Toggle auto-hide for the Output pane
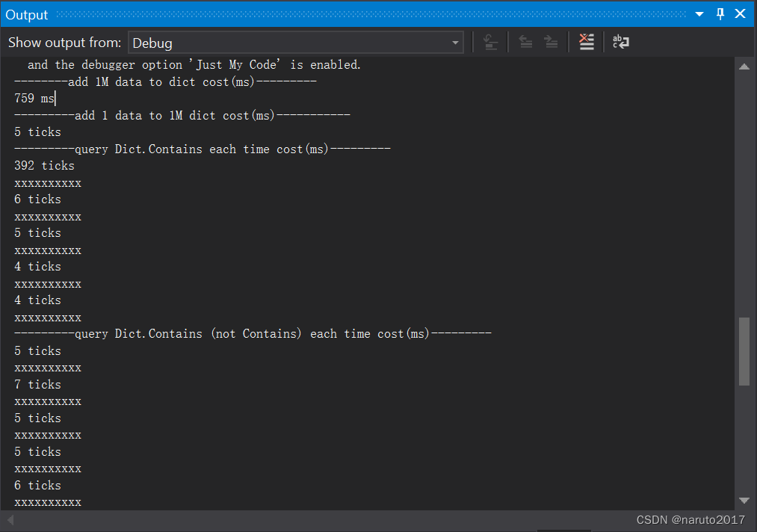 point(720,13)
